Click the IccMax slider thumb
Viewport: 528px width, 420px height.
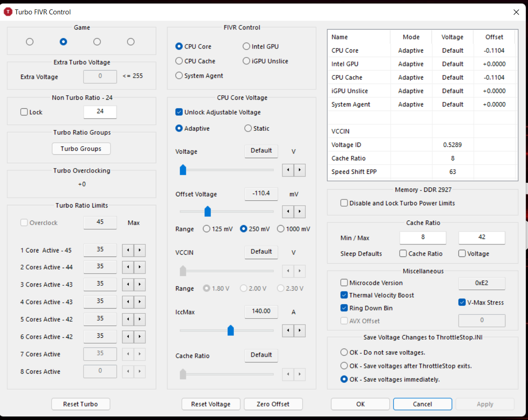point(231,330)
